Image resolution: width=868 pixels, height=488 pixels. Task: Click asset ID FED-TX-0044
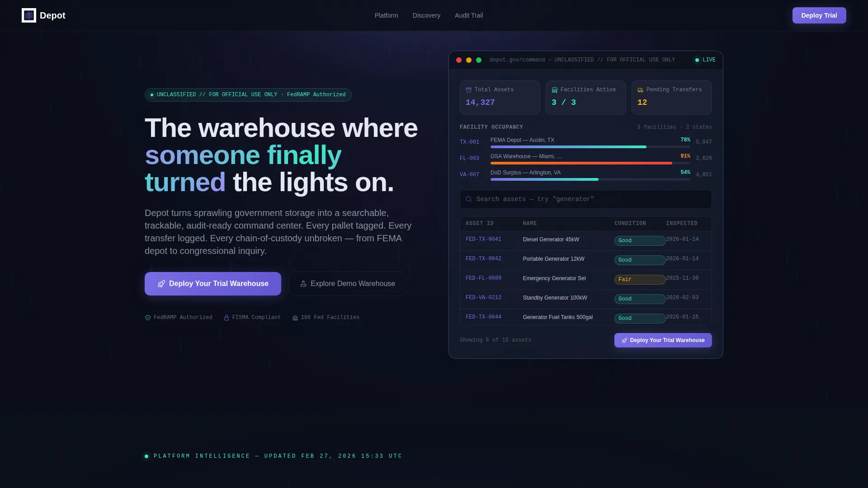click(x=483, y=317)
